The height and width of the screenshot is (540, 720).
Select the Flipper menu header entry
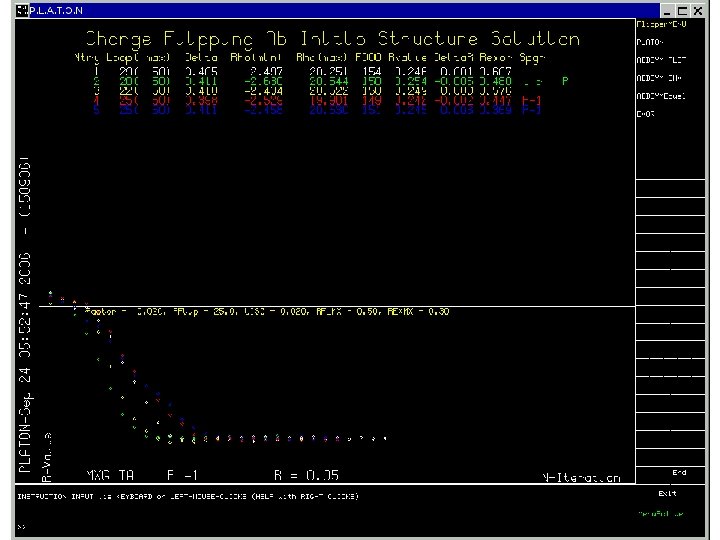click(x=661, y=24)
